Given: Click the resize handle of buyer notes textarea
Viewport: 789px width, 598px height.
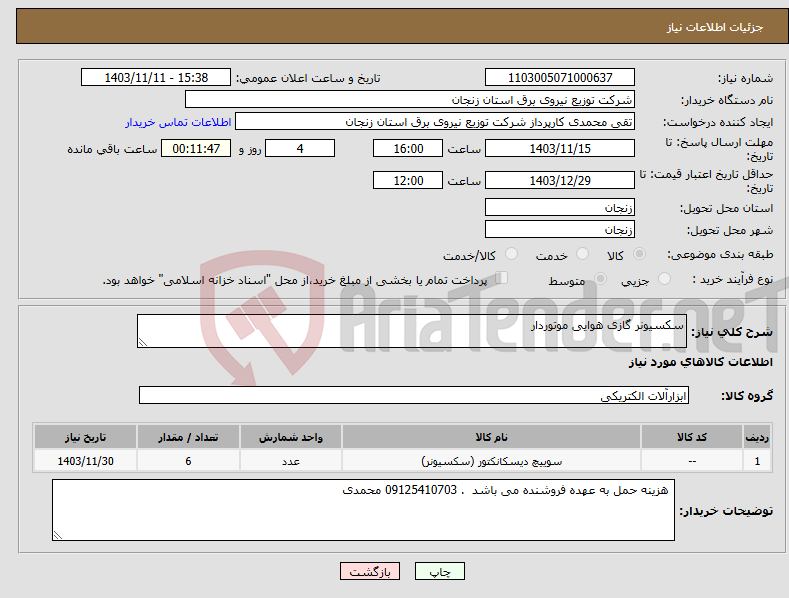Looking at the screenshot, I should 58,535.
